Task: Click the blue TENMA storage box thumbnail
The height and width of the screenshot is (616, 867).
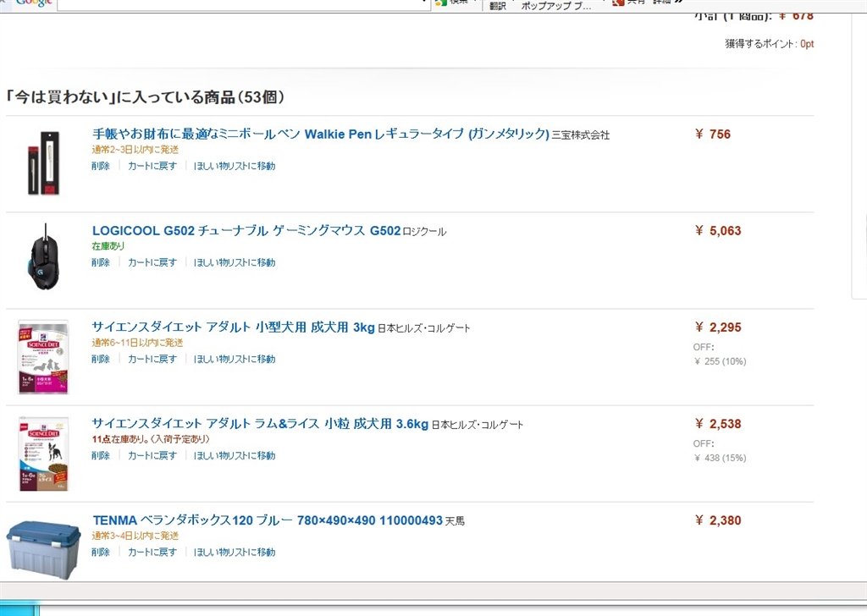Action: (x=43, y=549)
